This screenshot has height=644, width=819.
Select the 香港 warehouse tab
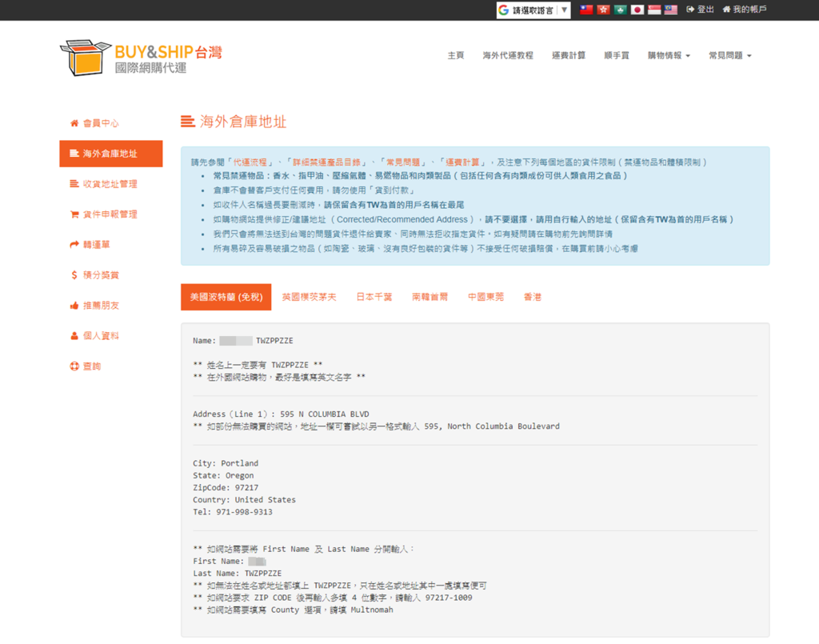533,297
